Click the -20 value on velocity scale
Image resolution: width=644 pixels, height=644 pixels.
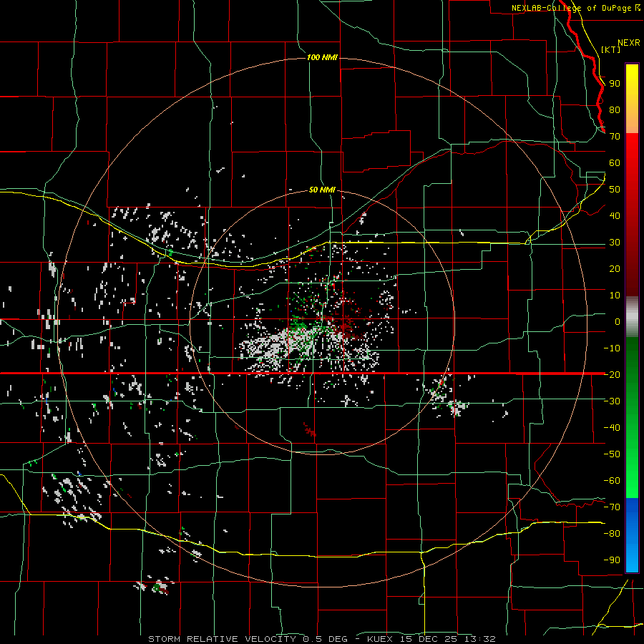[x=612, y=374]
